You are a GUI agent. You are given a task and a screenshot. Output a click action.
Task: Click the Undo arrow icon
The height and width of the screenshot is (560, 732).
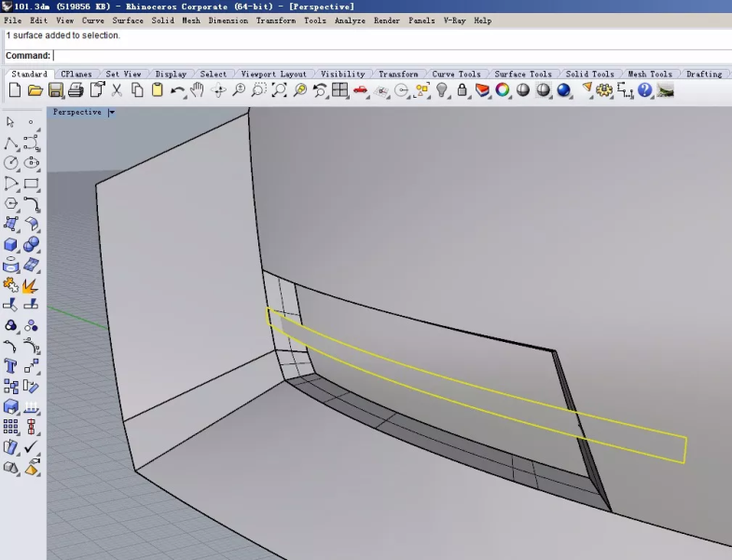point(177,90)
